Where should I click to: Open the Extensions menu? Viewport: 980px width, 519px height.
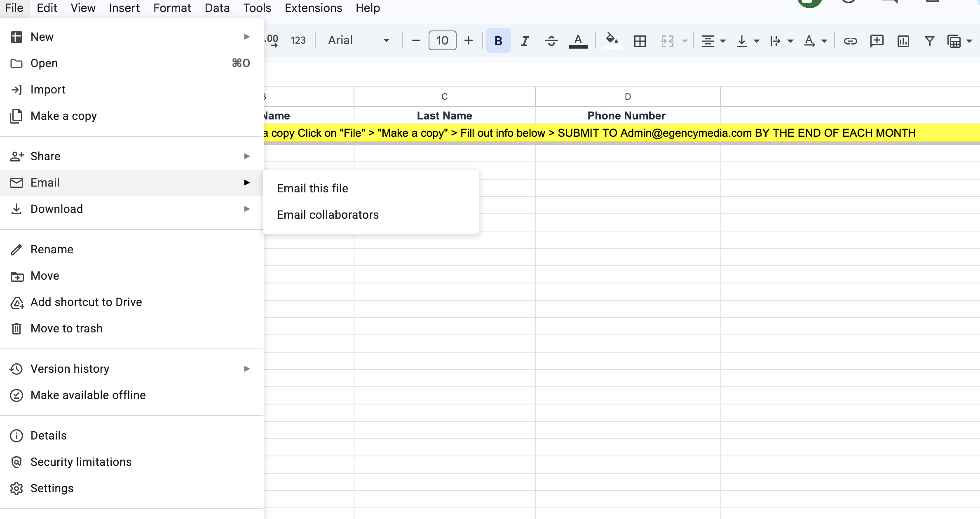tap(313, 8)
